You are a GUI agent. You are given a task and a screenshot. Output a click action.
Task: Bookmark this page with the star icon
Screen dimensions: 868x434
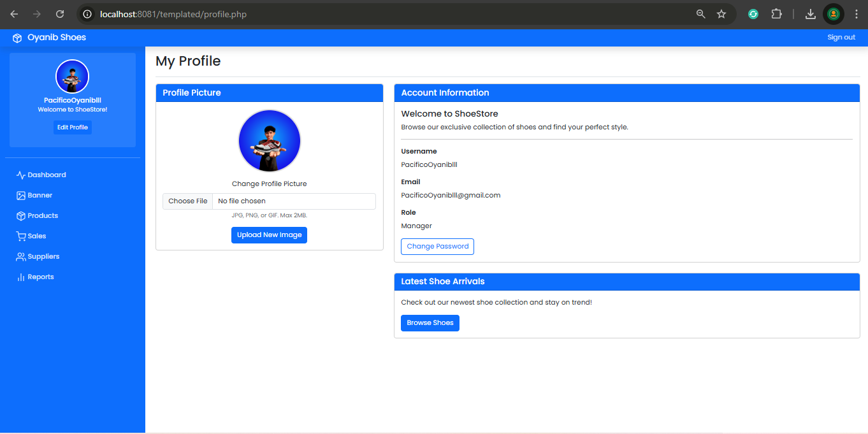coord(721,14)
